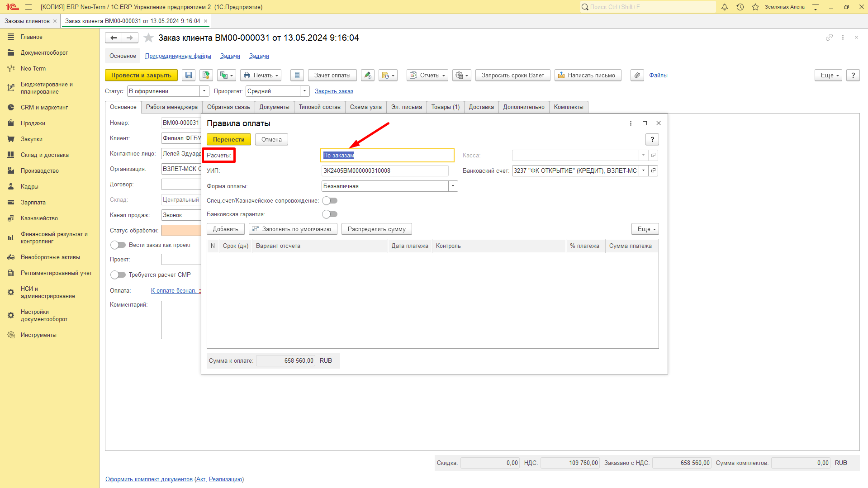Click the paperclip attach icon
The height and width of the screenshot is (488, 868).
pos(637,76)
